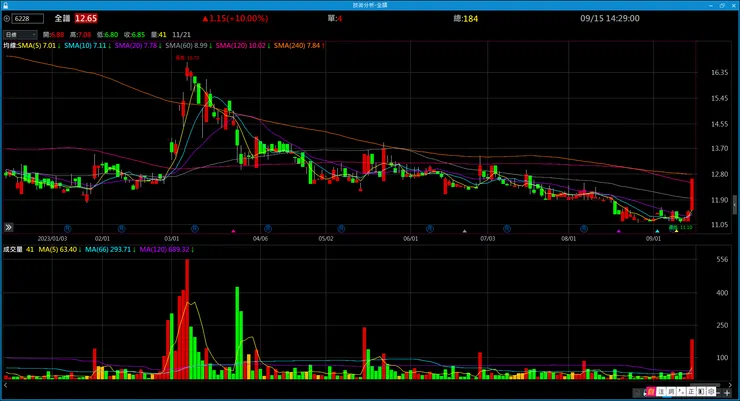Image resolution: width=740 pixels, height=401 pixels.
Task: Click the magenta triangle event marker near 04/06
Action: pyautogui.click(x=233, y=231)
